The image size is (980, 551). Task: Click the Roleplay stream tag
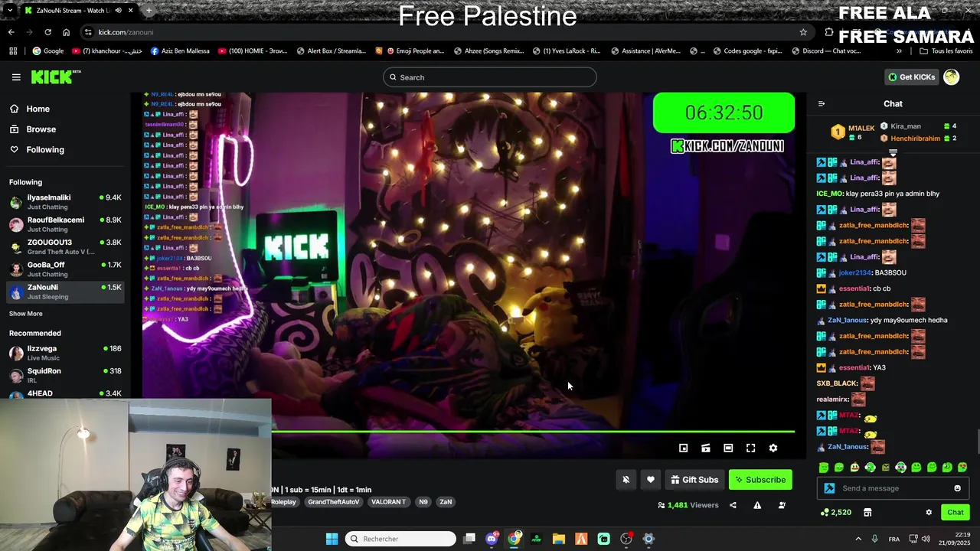[284, 502]
